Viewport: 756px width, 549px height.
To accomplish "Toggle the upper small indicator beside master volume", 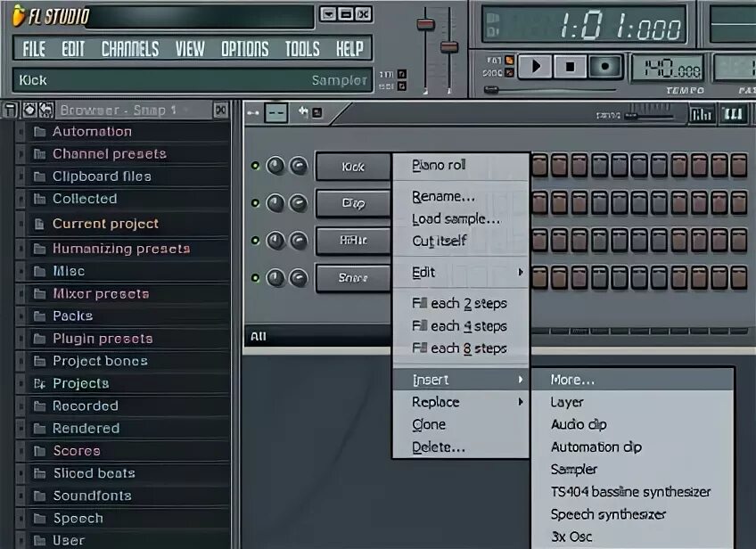I will pos(401,74).
